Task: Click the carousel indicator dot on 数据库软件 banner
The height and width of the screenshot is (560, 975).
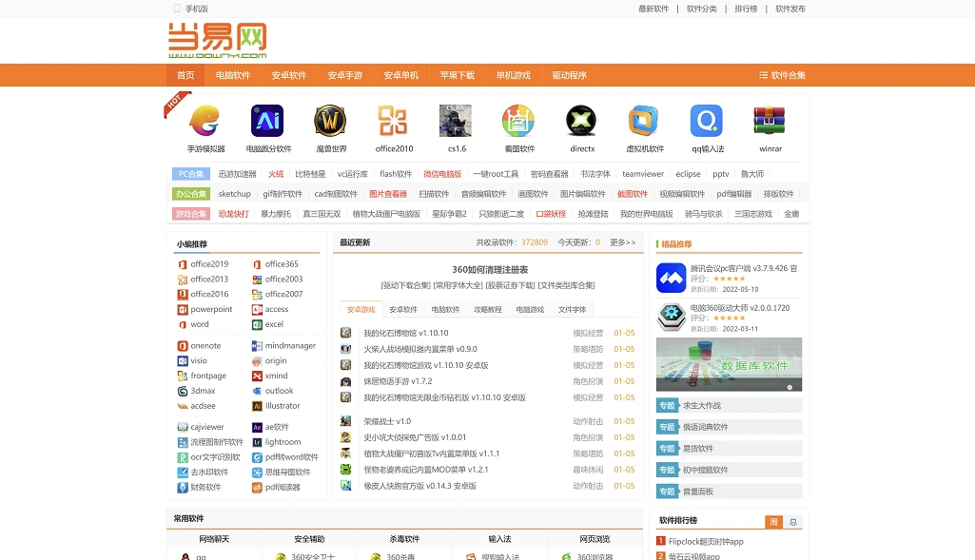Action: pyautogui.click(x=790, y=387)
